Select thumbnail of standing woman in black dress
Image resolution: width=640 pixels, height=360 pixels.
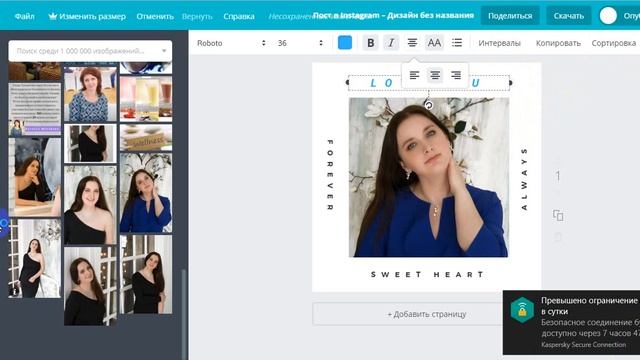tap(35, 258)
